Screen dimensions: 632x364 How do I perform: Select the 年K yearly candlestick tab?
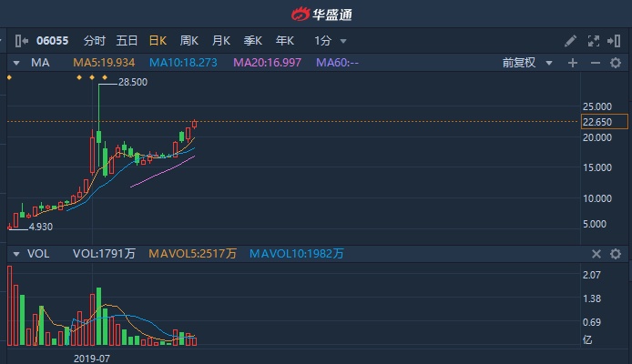point(284,41)
